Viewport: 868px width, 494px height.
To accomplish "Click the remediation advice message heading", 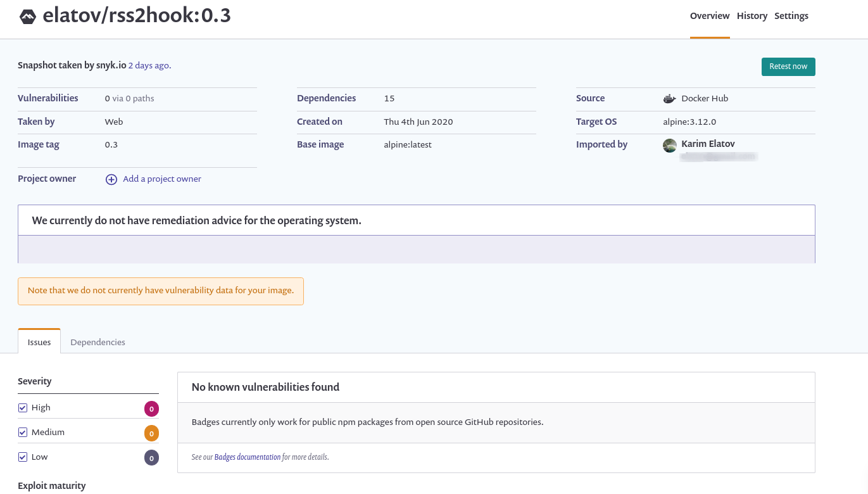I will tap(197, 220).
